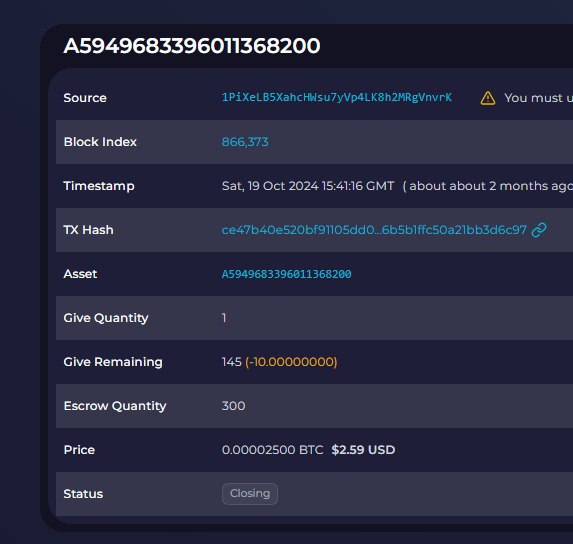Click the timestamp Sat, 19 Oct 2024 text
The height and width of the screenshot is (544, 573).
308,186
